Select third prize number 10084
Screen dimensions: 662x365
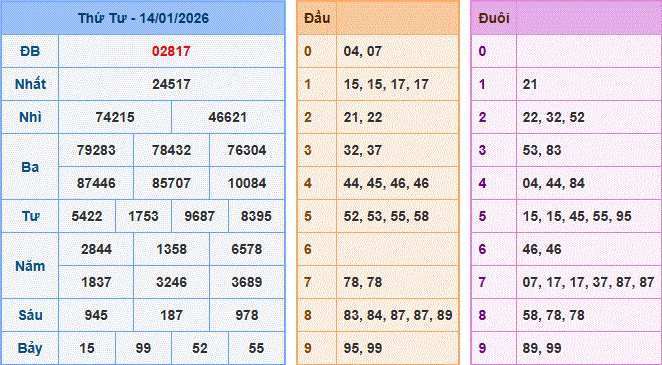tap(247, 183)
